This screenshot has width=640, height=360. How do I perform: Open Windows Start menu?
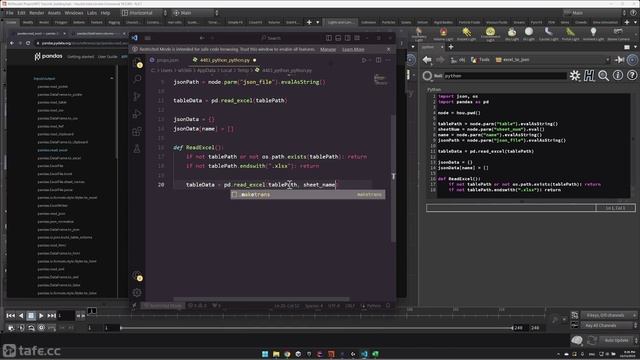coord(265,354)
